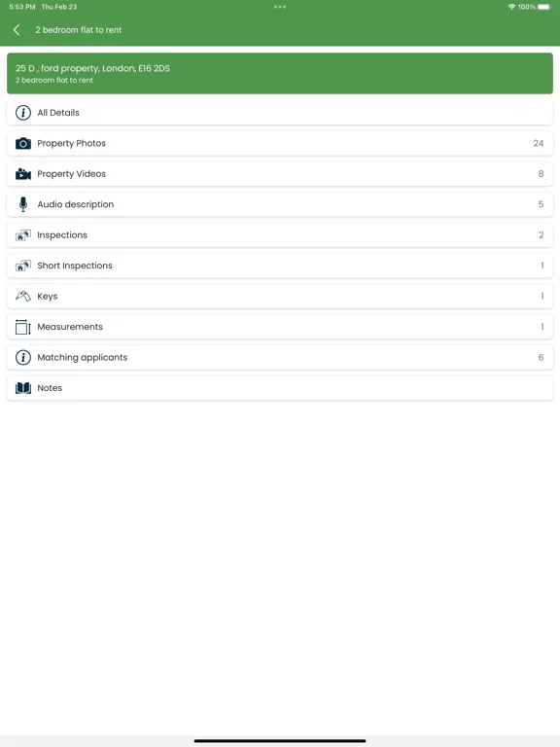Tap the green property address banner
Image resolution: width=560 pixels, height=747 pixels.
point(280,73)
